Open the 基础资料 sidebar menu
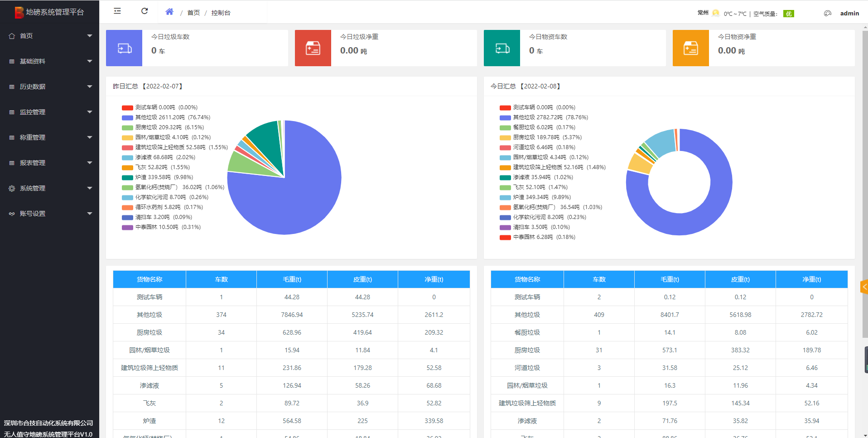 (x=49, y=61)
